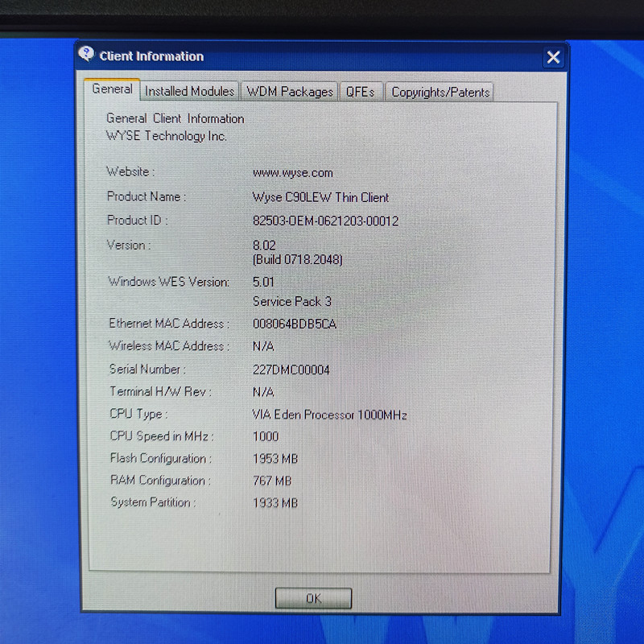Click the 'Client Information' window title text

[151, 56]
